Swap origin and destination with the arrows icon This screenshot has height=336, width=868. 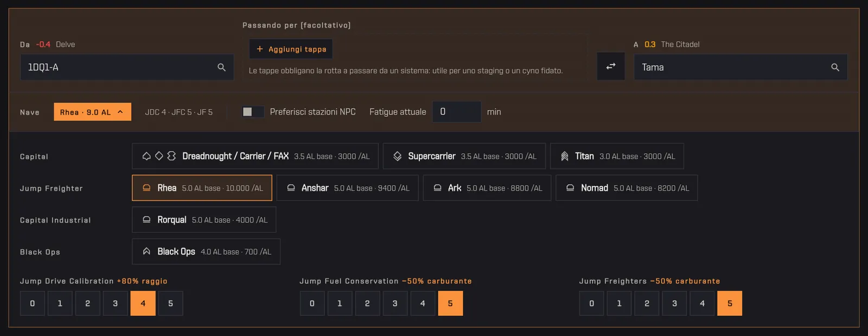click(x=611, y=66)
